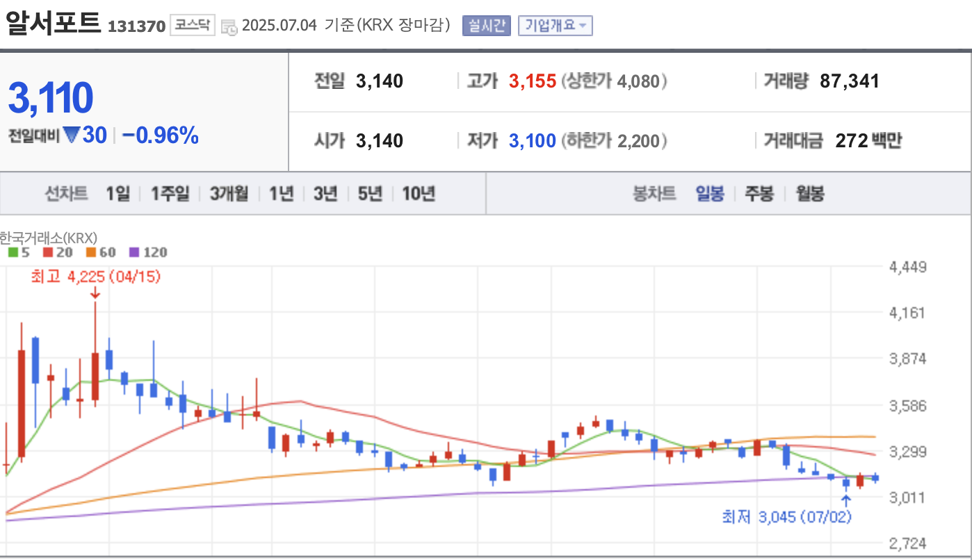Screen dimensions: 972x560
Task: Open the 기업개요 dropdown
Action: point(555,26)
